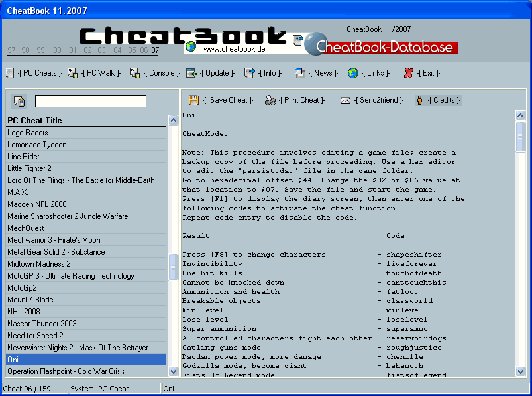Open the www.cheatbook.de link
The width and height of the screenshot is (532, 396).
click(x=234, y=49)
